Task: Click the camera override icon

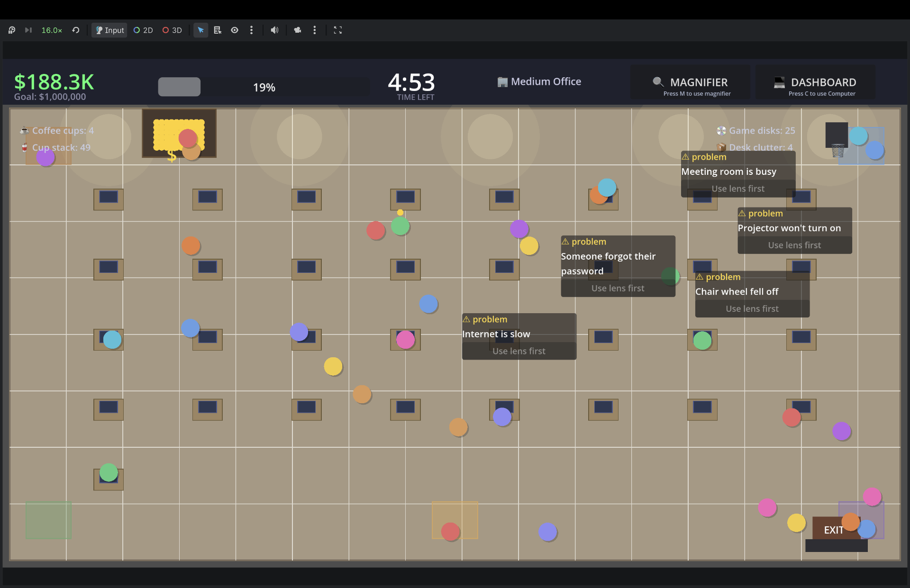Action: click(x=298, y=30)
